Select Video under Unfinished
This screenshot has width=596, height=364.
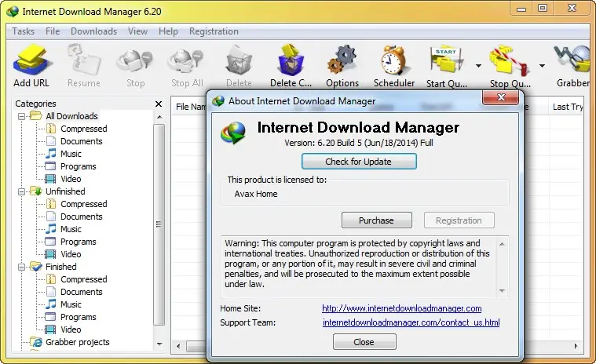71,254
